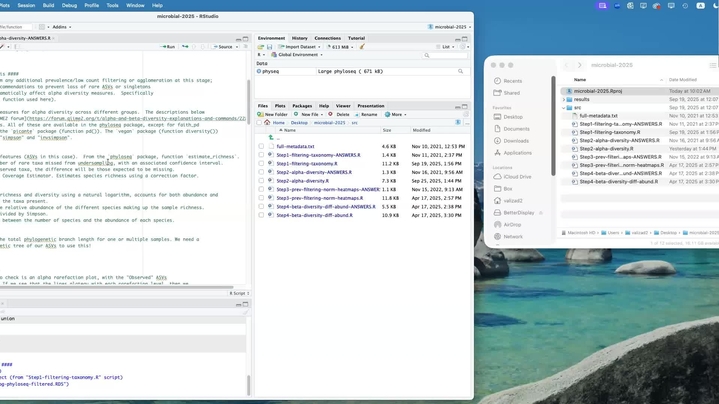719x404 pixels.
Task: Click the magnifier icon beside physeq object
Action: click(x=460, y=71)
